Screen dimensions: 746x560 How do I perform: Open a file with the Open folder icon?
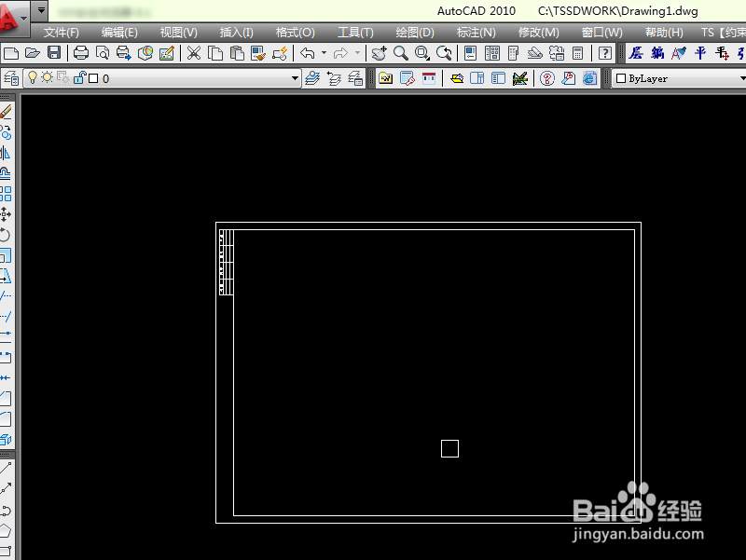pos(33,53)
